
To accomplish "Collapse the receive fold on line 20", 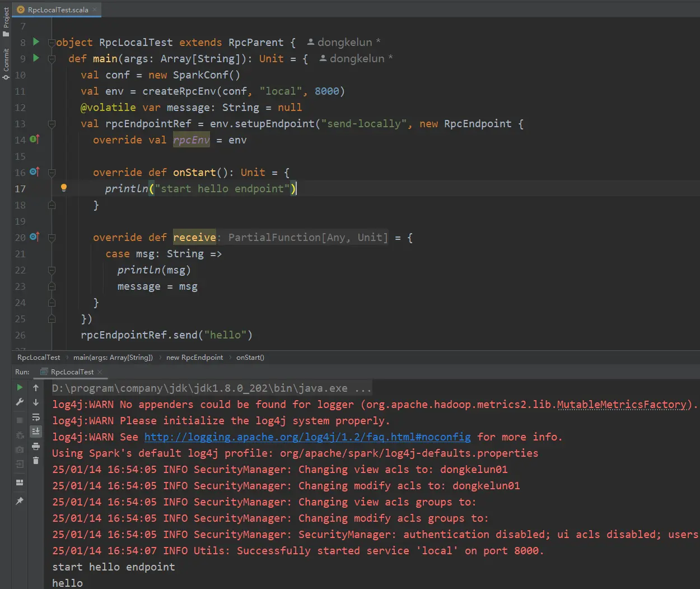I will coord(52,238).
